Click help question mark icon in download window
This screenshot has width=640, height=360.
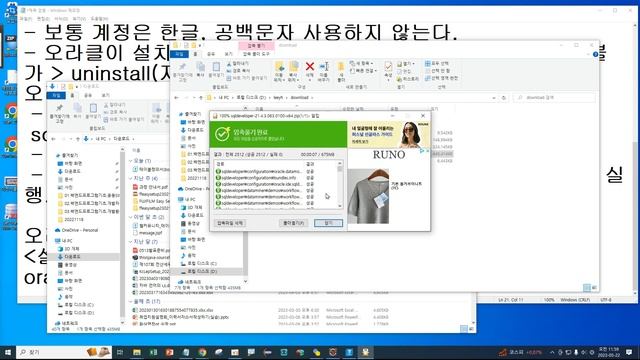tap(595, 54)
